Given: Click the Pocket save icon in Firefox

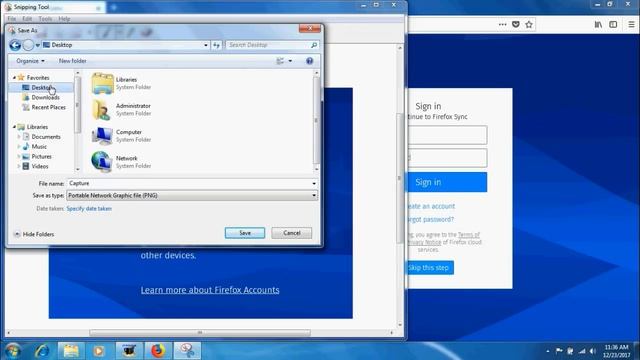Looking at the screenshot, I should (x=516, y=24).
